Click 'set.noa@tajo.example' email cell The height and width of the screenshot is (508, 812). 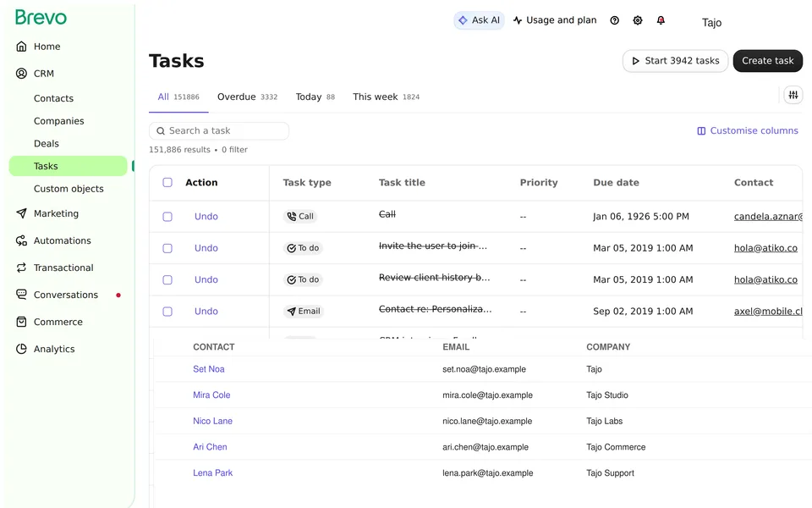484,369
